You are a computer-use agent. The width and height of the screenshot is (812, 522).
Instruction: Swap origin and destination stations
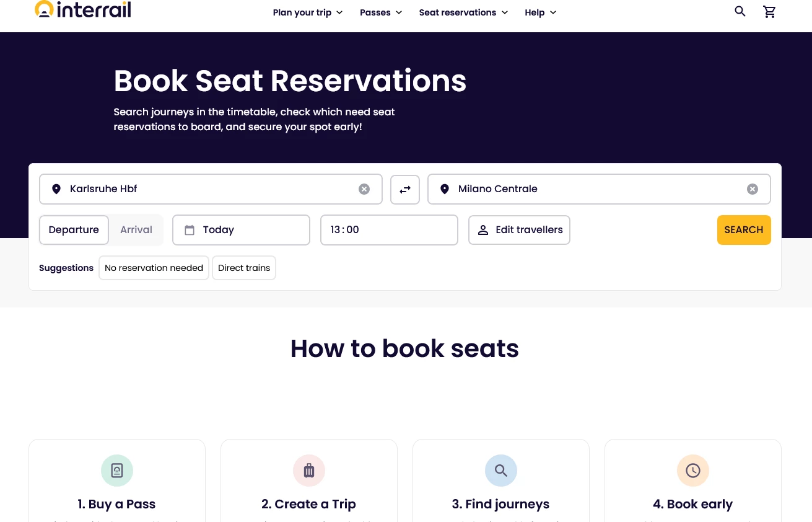pos(405,190)
